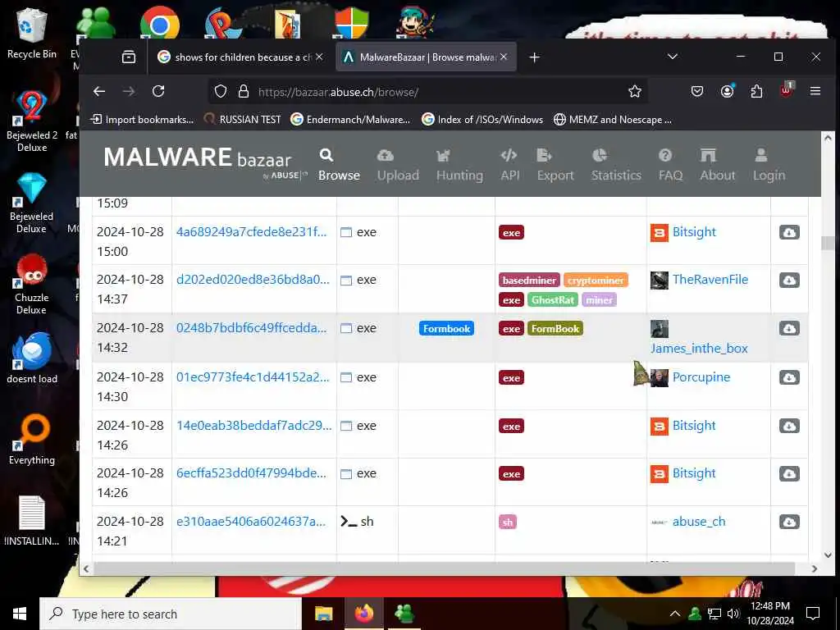Screen dimensions: 840x630
Task: Click the pink sh tag
Action: [507, 522]
